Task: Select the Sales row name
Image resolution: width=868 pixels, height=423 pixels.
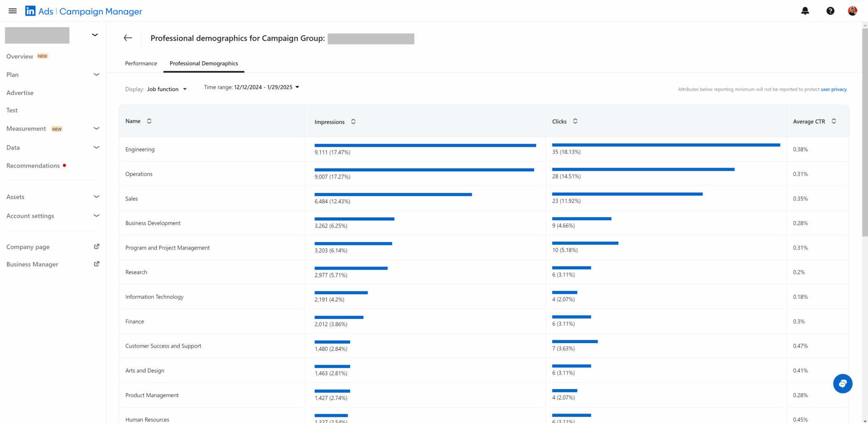Action: [131, 199]
